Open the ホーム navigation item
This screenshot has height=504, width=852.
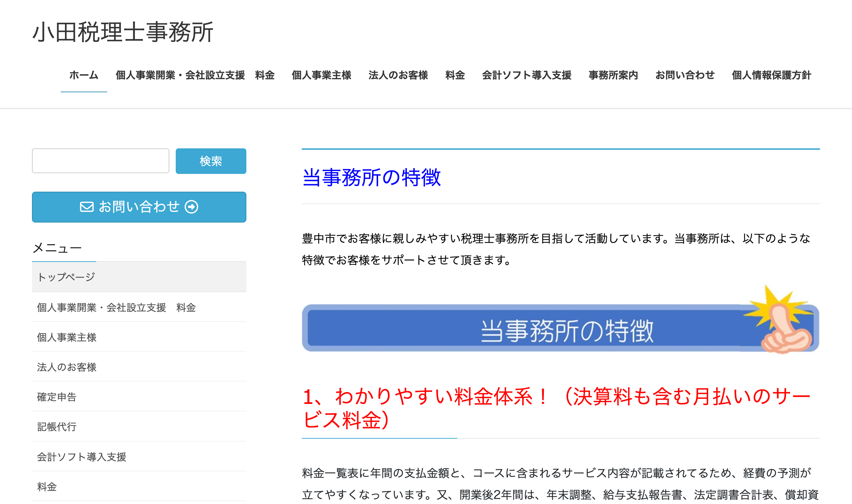(84, 75)
